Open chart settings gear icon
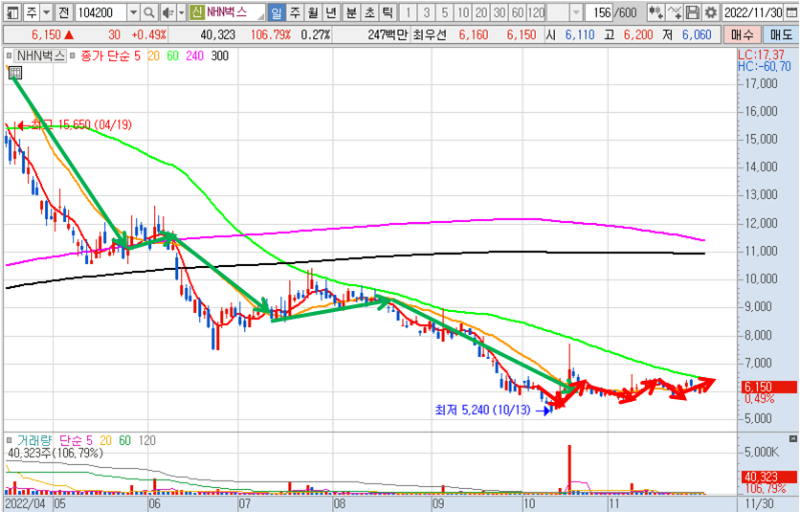The height and width of the screenshot is (512, 800). 710,12
